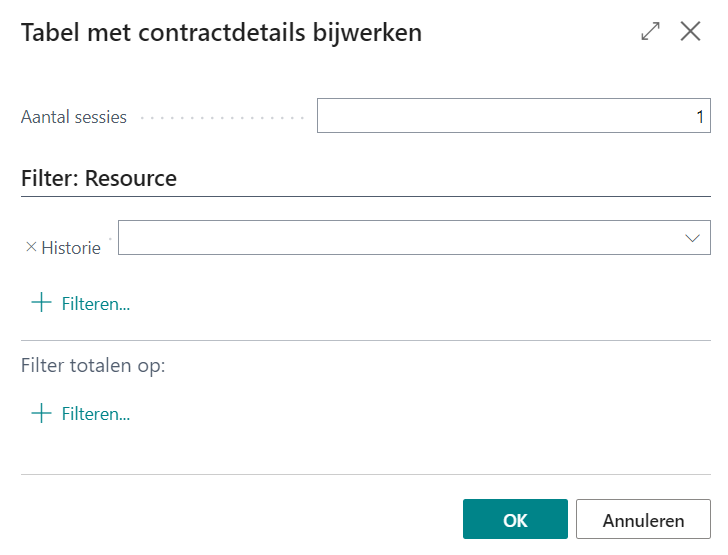
Task: Add a totals filter via Filteren... link
Action: point(96,414)
